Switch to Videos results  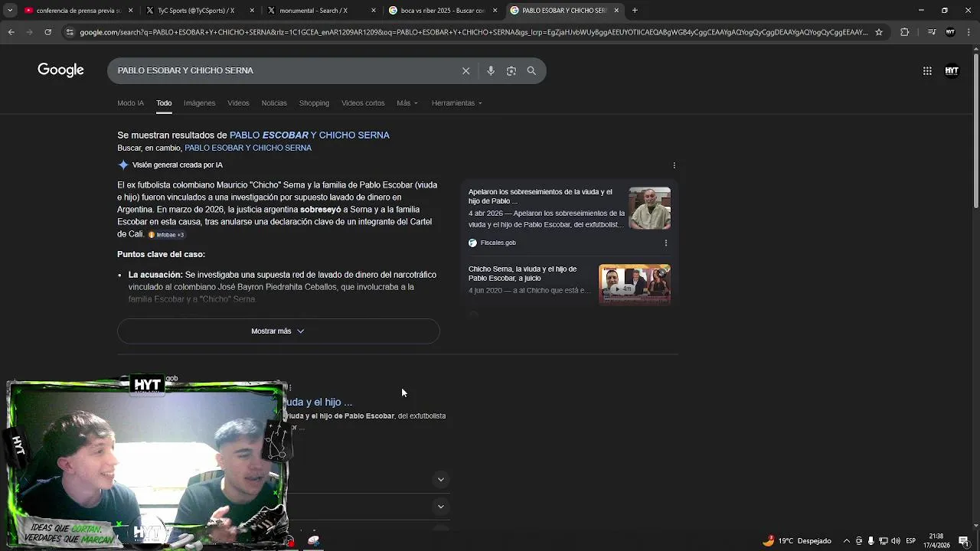[238, 103]
